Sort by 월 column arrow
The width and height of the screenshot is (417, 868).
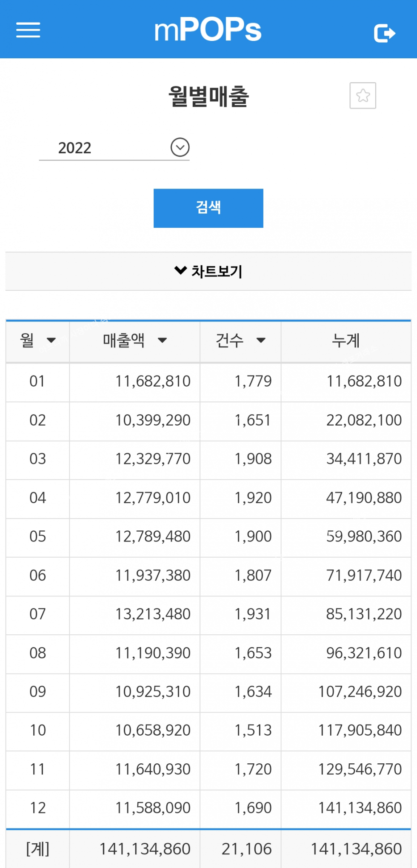(x=51, y=340)
